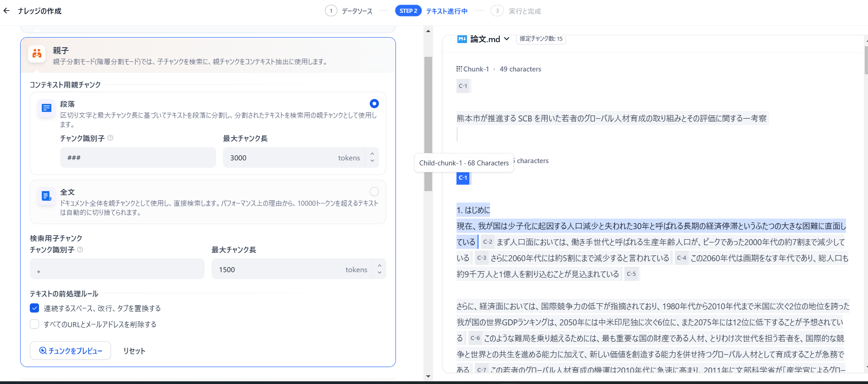
Task: Click the 段落 paragraph icon
Action: coord(46,108)
